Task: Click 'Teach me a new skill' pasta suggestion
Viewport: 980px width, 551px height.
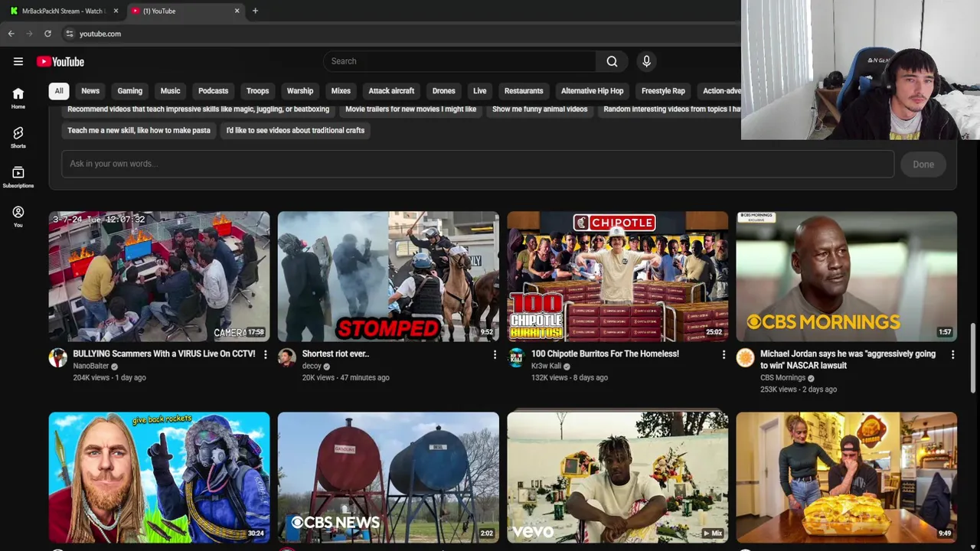Action: (x=139, y=131)
